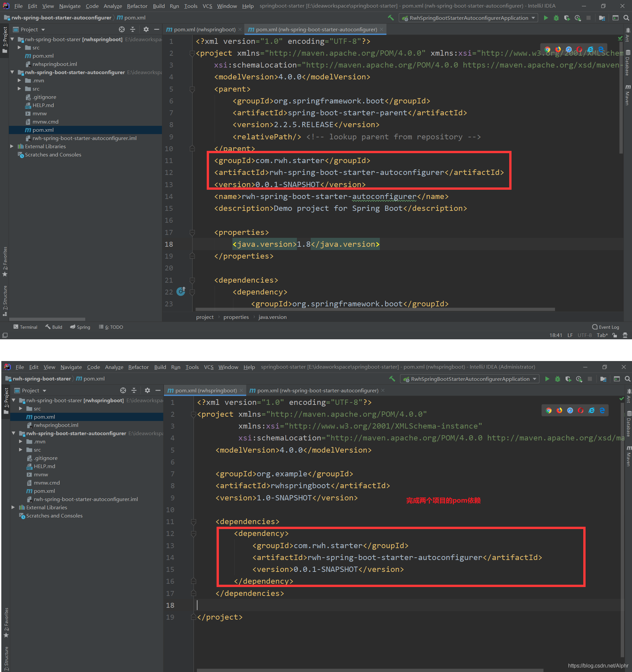Select HELP.md in upper Project tree
This screenshot has height=672, width=632.
[x=43, y=105]
